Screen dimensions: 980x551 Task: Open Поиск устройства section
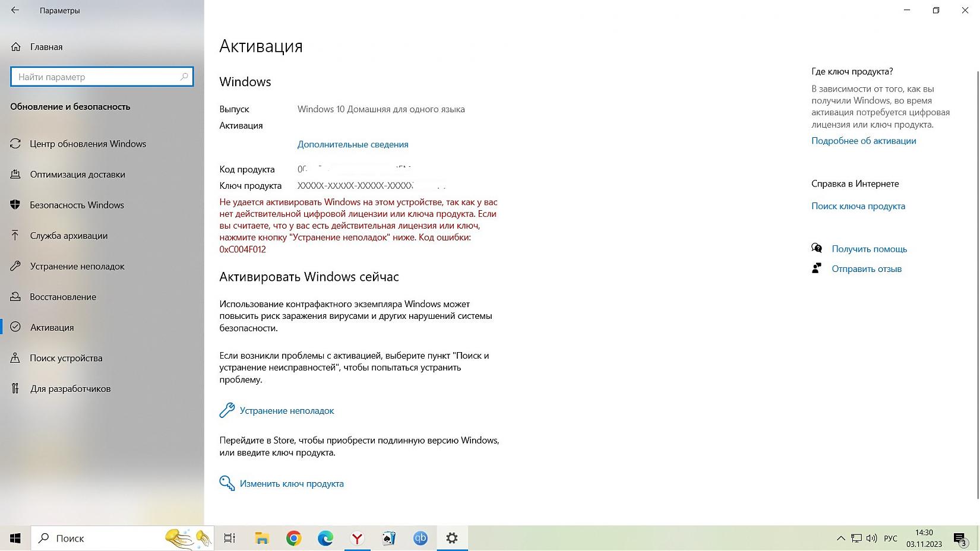click(x=66, y=358)
